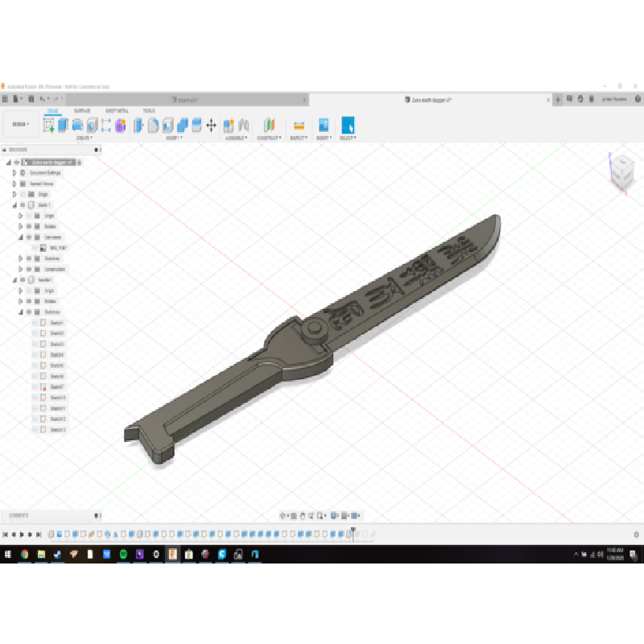Switch to the Surface tab
This screenshot has height=644, width=644.
tap(82, 110)
